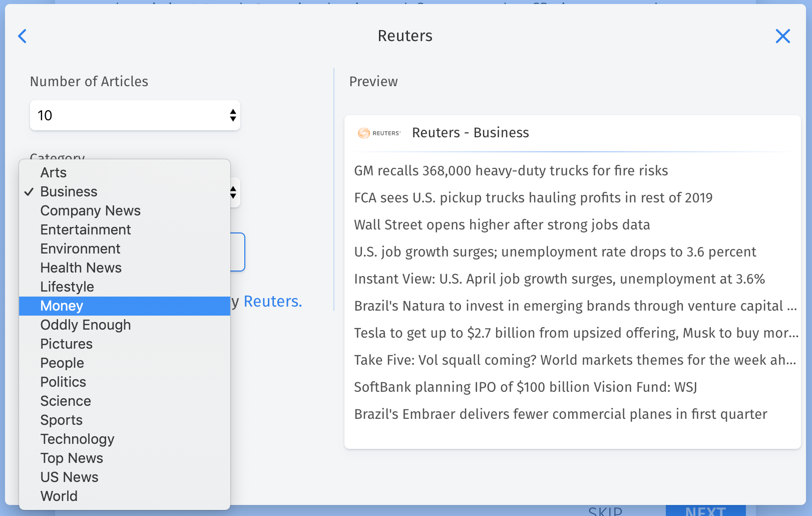Open U.S. job growth surges; unemployment headline
The height and width of the screenshot is (516, 812).
pyautogui.click(x=555, y=252)
